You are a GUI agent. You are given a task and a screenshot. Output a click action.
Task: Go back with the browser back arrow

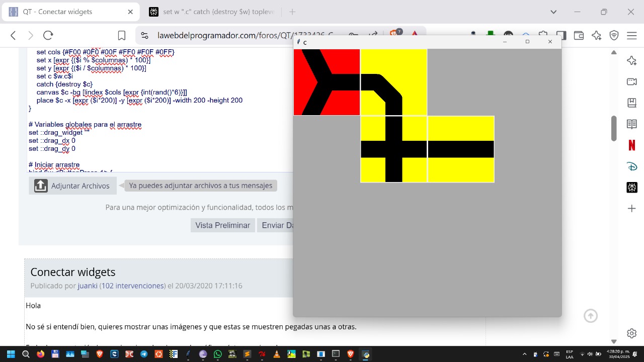[x=14, y=35]
